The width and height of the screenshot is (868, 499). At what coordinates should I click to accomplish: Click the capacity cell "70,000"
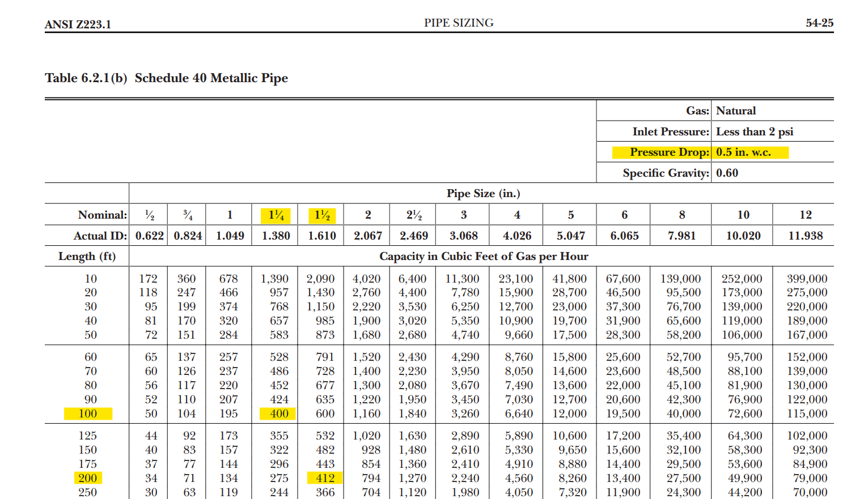point(810,492)
